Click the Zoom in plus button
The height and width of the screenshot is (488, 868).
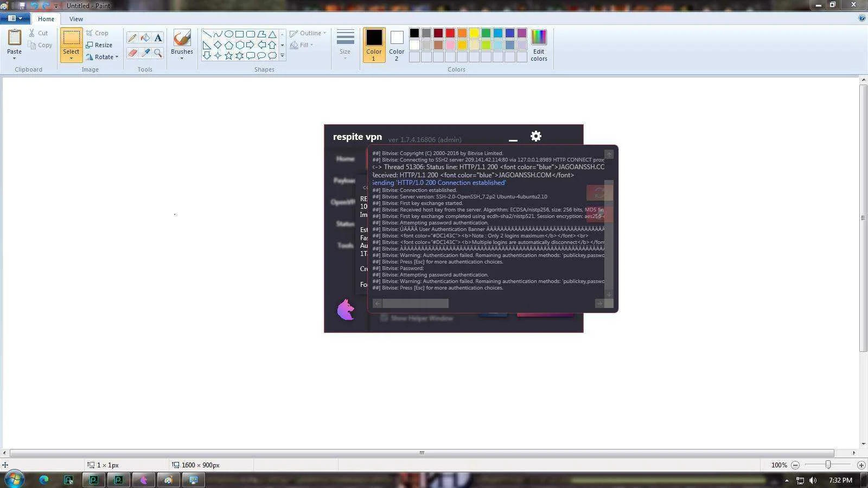[861, 465]
